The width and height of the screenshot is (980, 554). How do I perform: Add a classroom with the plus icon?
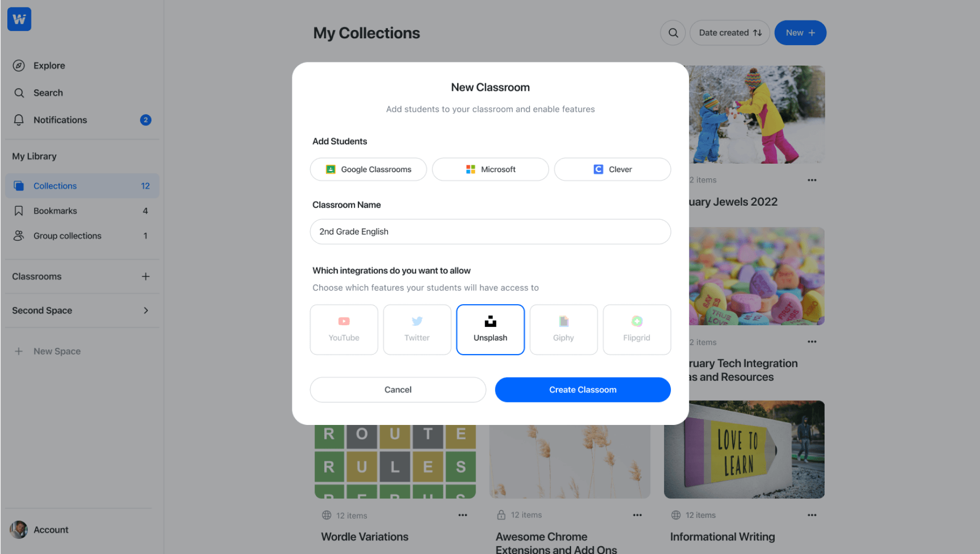[x=145, y=276]
